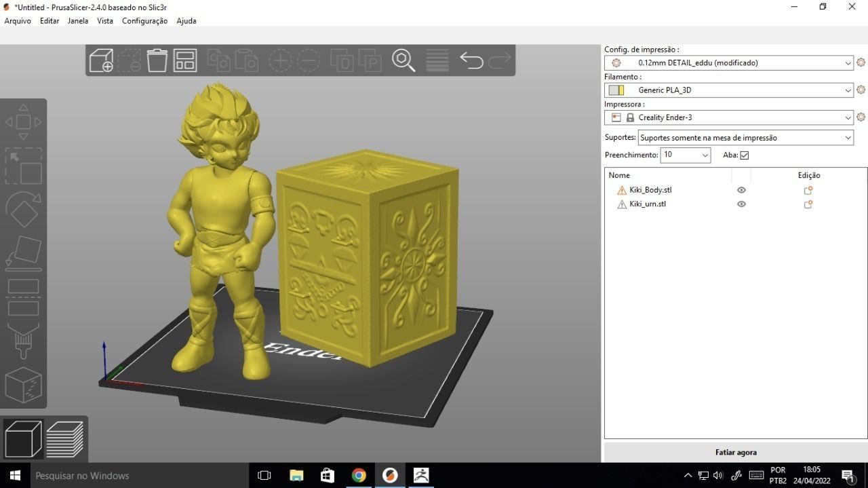Hide Kiki_Body.stl with eye icon
Image resolution: width=868 pixels, height=488 pixels.
(x=741, y=190)
